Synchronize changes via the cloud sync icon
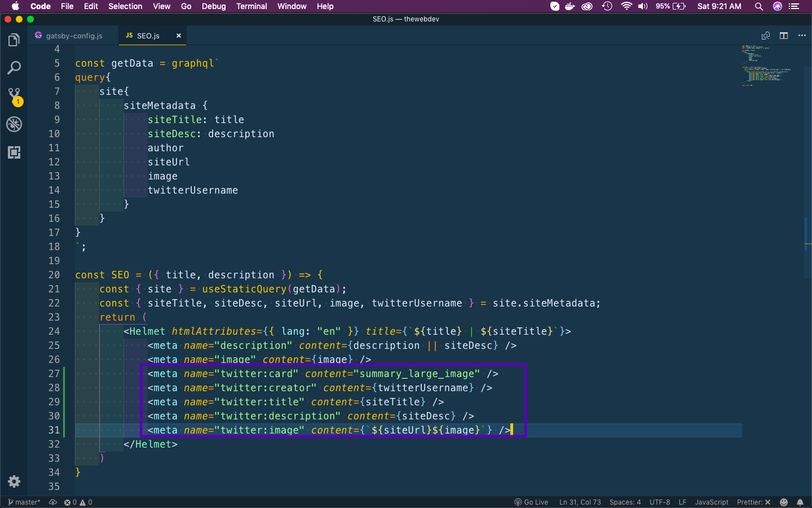Image resolution: width=812 pixels, height=508 pixels. coord(53,502)
